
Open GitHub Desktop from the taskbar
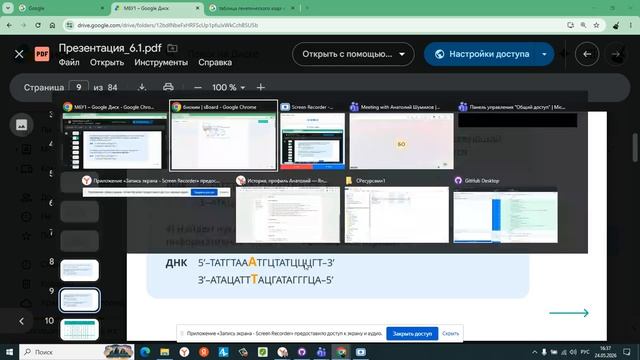pos(302,352)
